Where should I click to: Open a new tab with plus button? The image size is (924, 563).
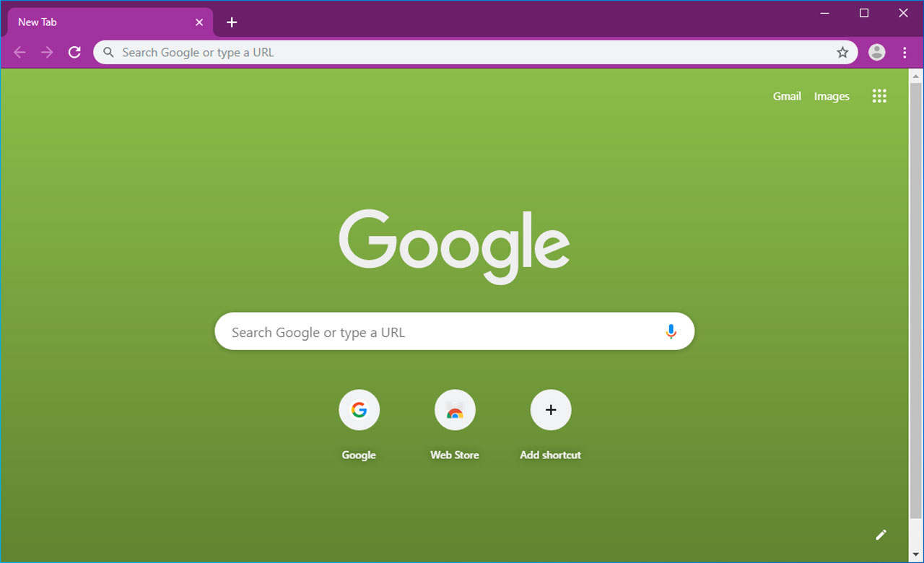(232, 22)
